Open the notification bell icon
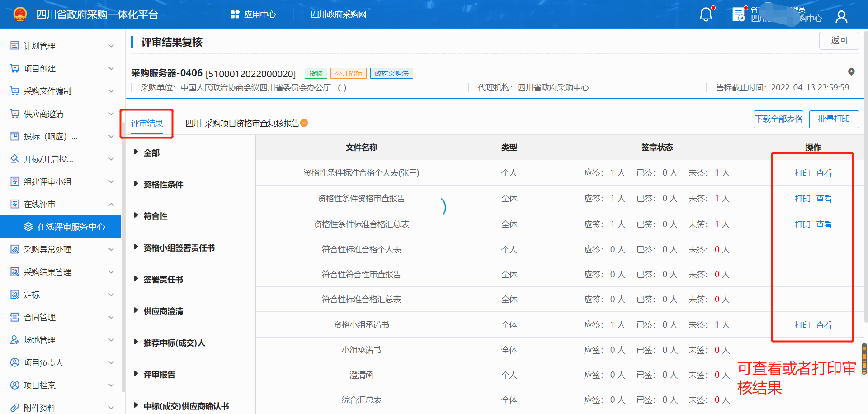 (x=706, y=14)
